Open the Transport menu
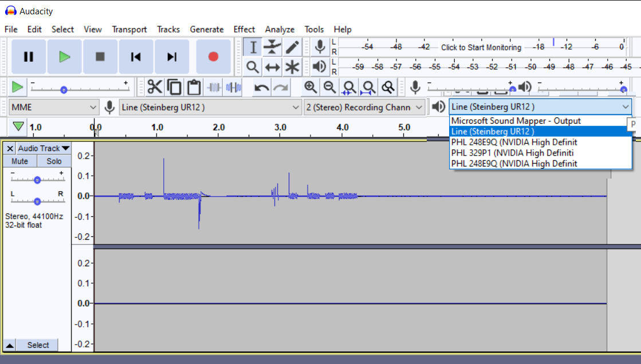 pyautogui.click(x=129, y=29)
